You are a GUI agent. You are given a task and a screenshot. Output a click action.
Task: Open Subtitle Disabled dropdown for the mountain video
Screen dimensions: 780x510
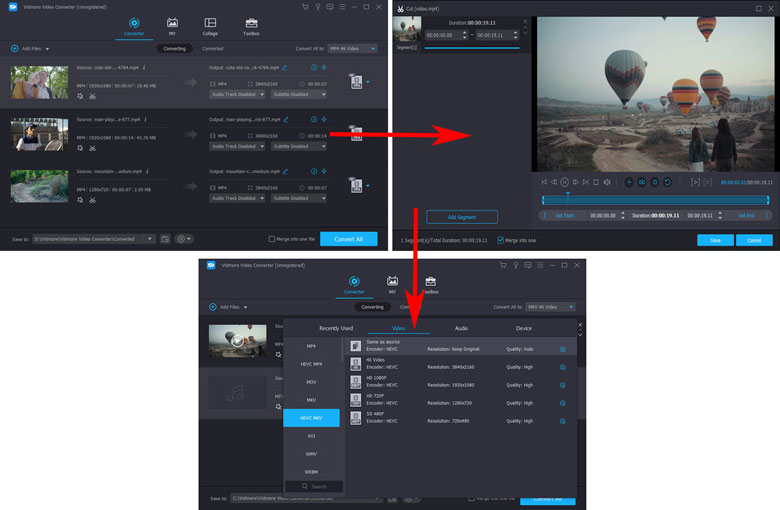pos(299,199)
